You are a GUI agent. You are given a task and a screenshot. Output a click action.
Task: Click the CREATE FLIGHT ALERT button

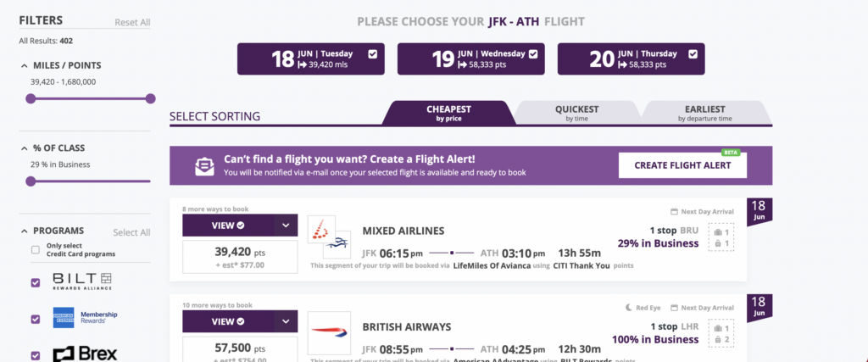pyautogui.click(x=682, y=165)
